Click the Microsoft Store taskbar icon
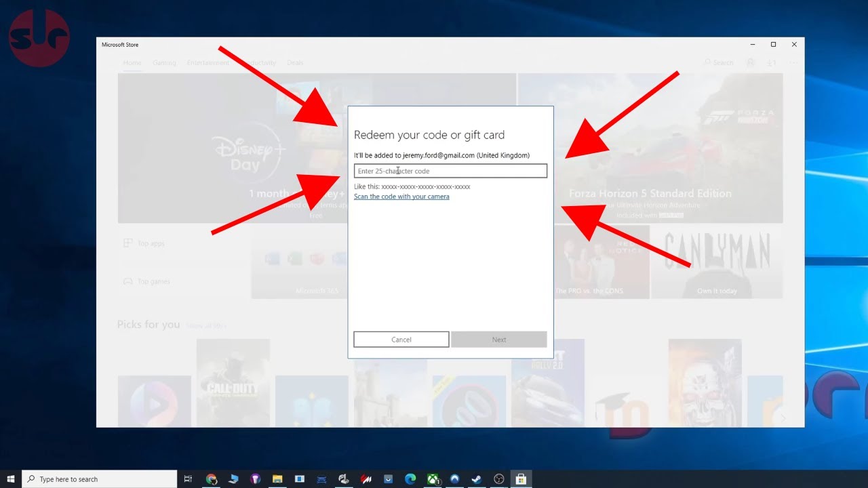 [x=521, y=479]
